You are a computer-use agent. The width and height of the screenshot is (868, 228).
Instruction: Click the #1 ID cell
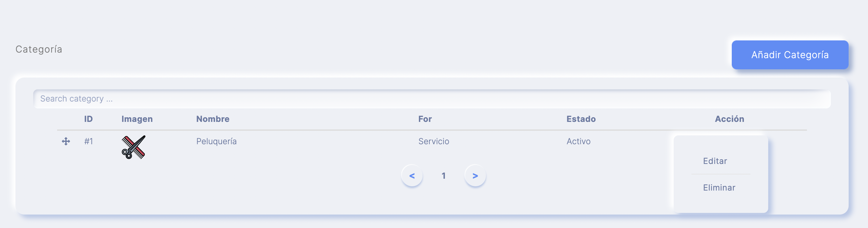[x=88, y=141]
